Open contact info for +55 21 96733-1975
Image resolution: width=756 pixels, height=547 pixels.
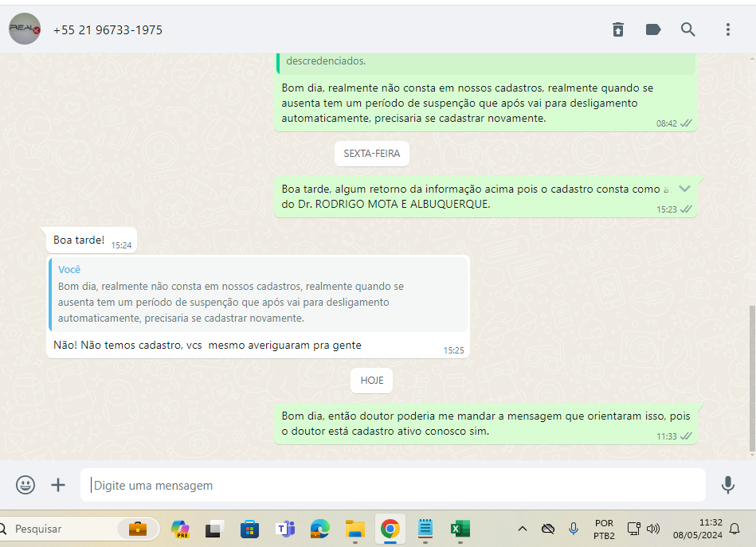(x=108, y=30)
